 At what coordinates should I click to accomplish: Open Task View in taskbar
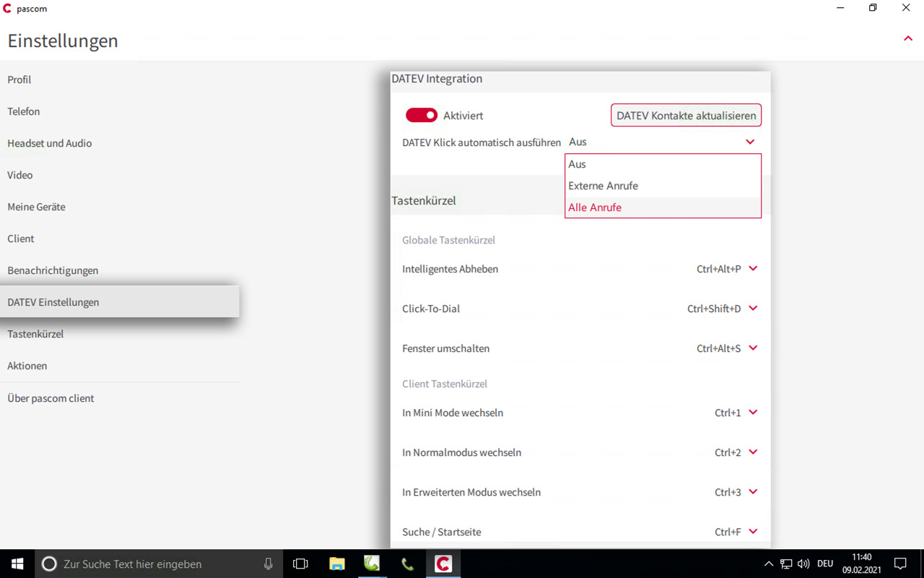click(300, 564)
